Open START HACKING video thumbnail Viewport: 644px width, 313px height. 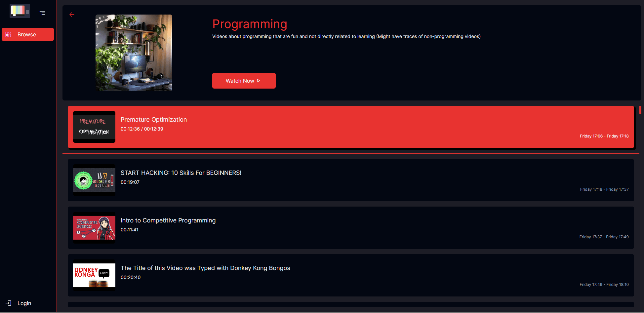94,180
